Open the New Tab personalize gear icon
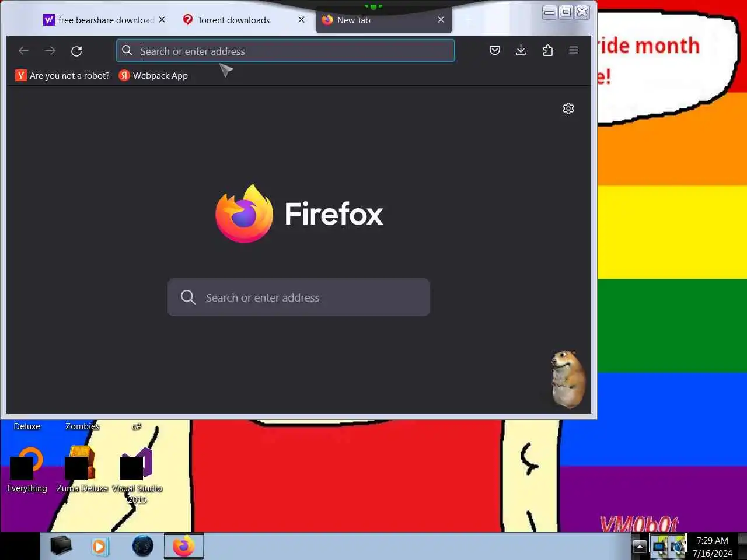This screenshot has width=747, height=560. click(568, 108)
